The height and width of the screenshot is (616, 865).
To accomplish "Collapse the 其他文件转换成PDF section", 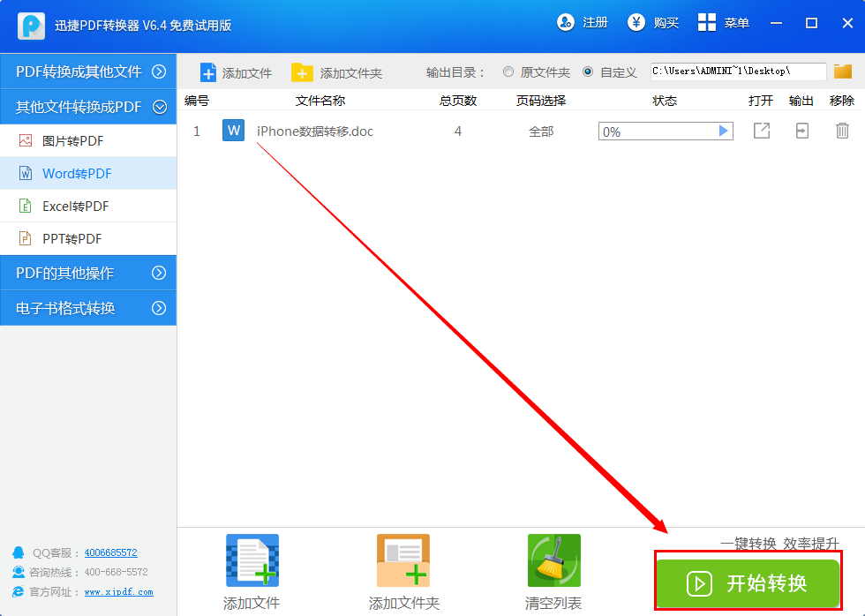I will tap(88, 107).
